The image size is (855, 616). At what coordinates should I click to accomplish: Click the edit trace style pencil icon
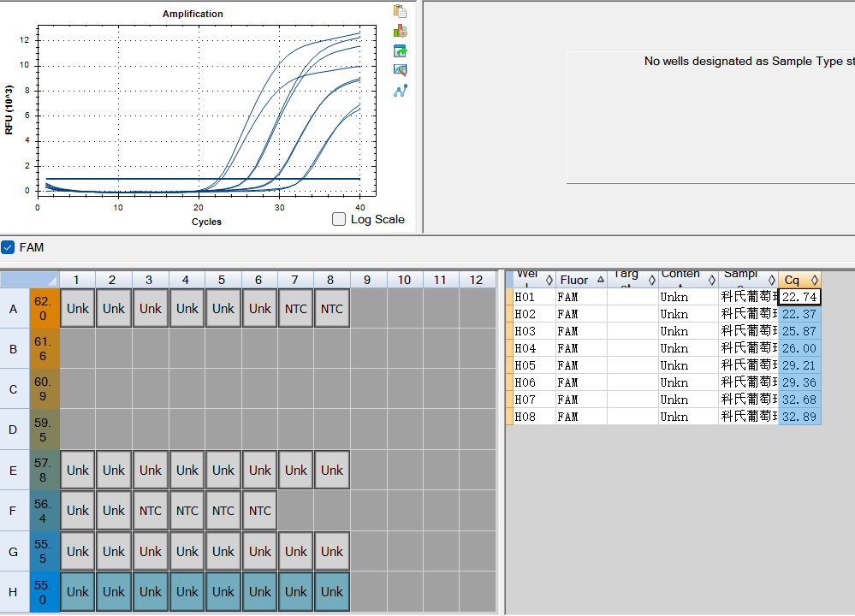pyautogui.click(x=401, y=70)
